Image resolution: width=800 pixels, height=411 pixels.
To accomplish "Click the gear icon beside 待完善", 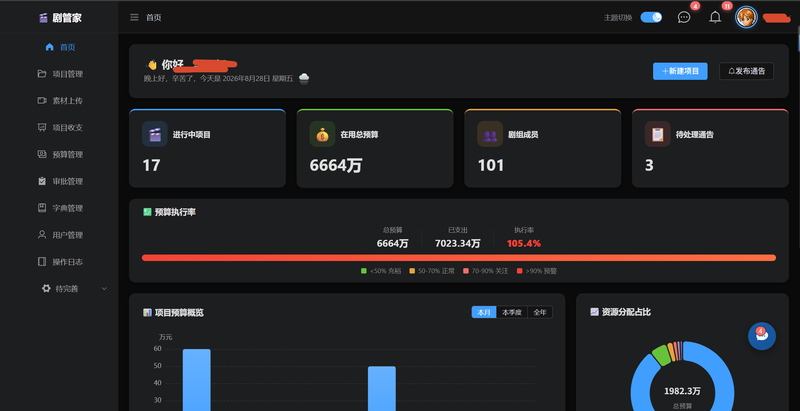I will coord(46,288).
